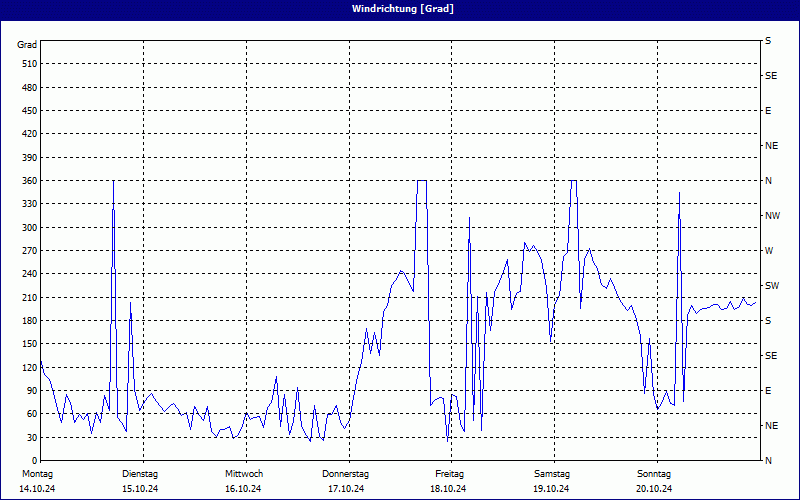Image resolution: width=800 pixels, height=500 pixels.
Task: Select the 450 degree axis label
Action: tap(30, 111)
